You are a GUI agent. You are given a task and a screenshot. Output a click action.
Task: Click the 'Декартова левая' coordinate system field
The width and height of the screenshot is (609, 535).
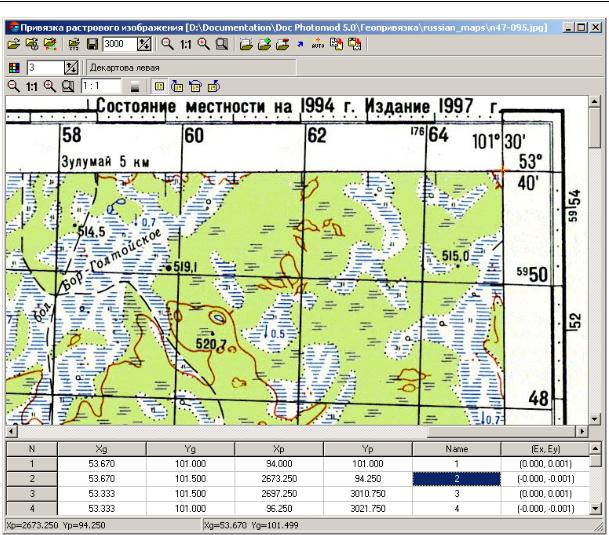pos(191,68)
